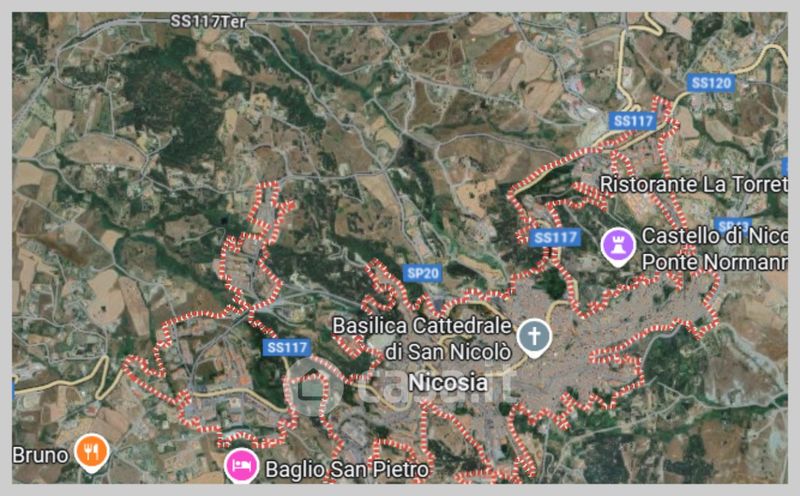Click the partially hidden SP43 road shield
Screen dimensions: 800x496
[733, 225]
